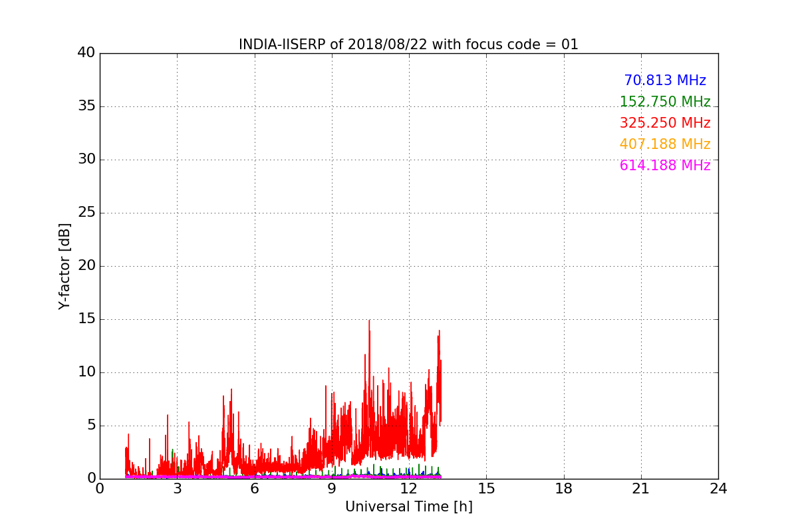Click the 35 tick on Y-factor axis

pyautogui.click(x=86, y=106)
